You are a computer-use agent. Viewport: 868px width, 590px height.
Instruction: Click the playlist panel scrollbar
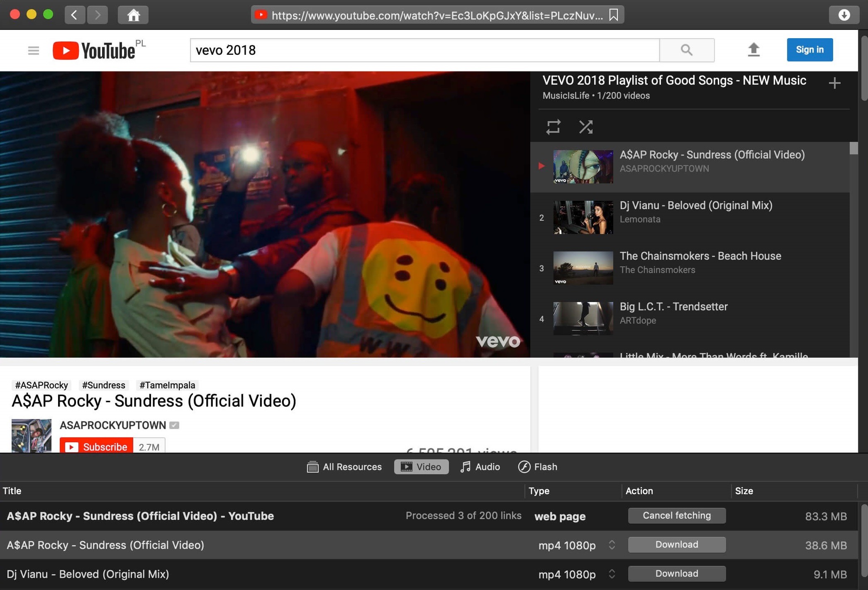[853, 149]
